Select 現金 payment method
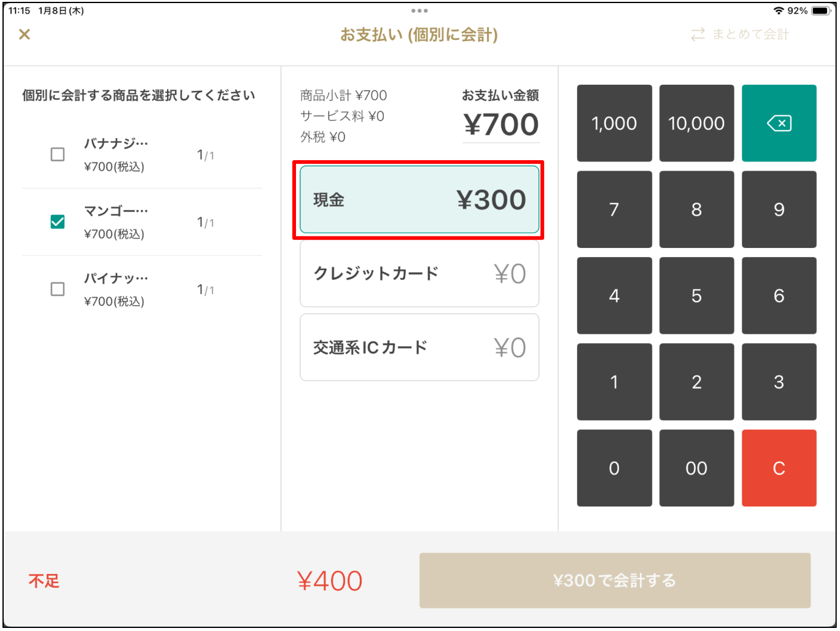Image resolution: width=840 pixels, height=631 pixels. 419,199
